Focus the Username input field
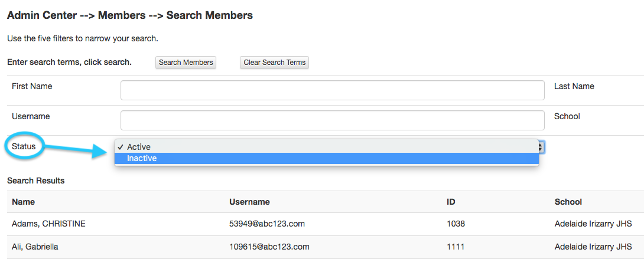This screenshot has width=644, height=259. [332, 120]
